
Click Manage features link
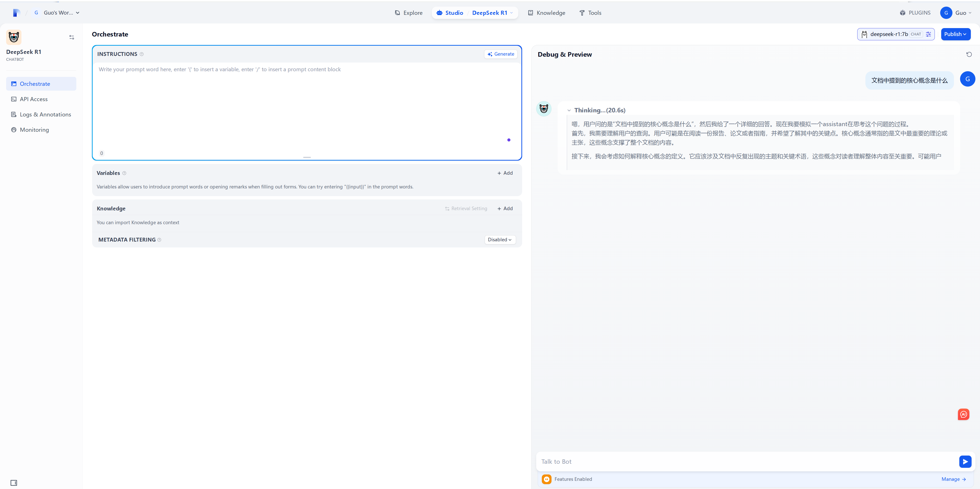[953, 479]
